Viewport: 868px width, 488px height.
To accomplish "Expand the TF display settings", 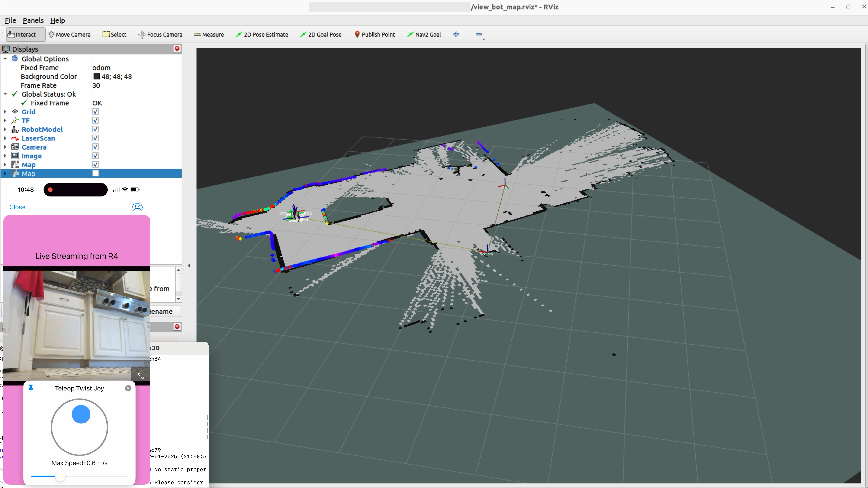I will (5, 120).
